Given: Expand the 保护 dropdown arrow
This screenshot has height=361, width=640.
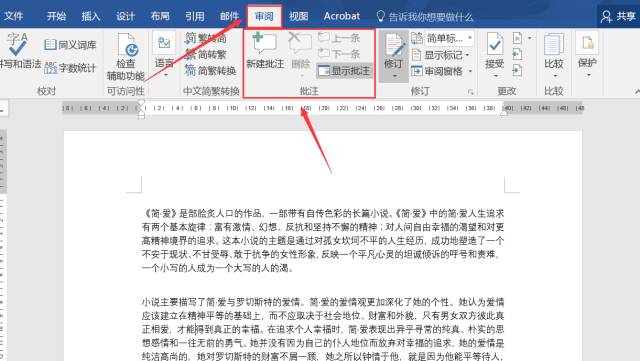Looking at the screenshot, I should [588, 76].
